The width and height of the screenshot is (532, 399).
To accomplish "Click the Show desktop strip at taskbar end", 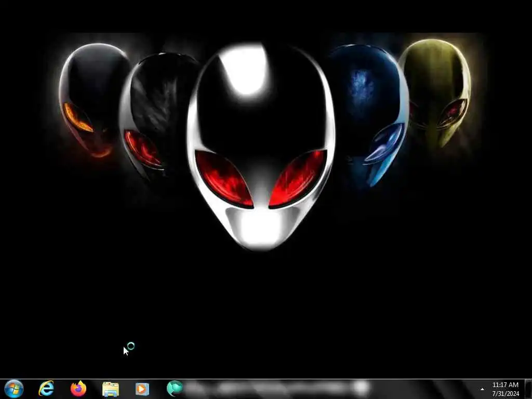I will point(528,389).
